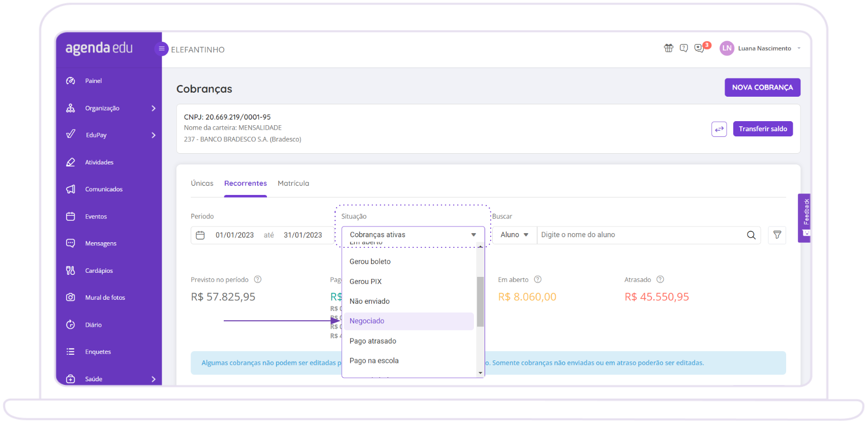Screen dimensions: 868x425
Task: Select Pago na escola option
Action: pyautogui.click(x=409, y=361)
